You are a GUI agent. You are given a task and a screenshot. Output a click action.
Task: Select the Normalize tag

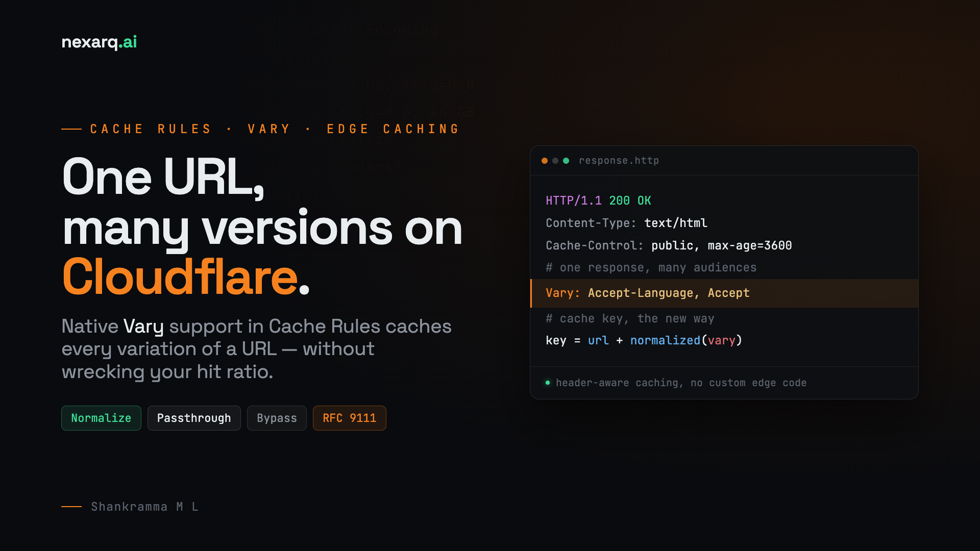101,418
